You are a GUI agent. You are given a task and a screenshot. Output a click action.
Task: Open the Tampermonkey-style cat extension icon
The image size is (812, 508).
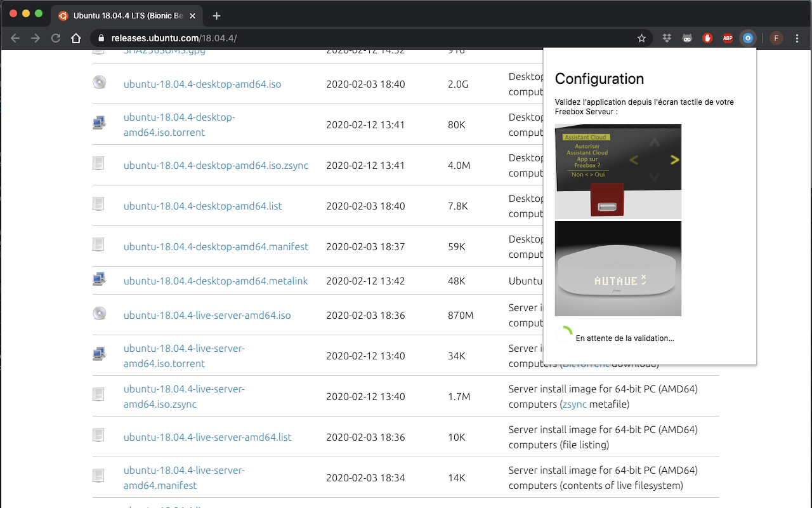click(x=687, y=38)
